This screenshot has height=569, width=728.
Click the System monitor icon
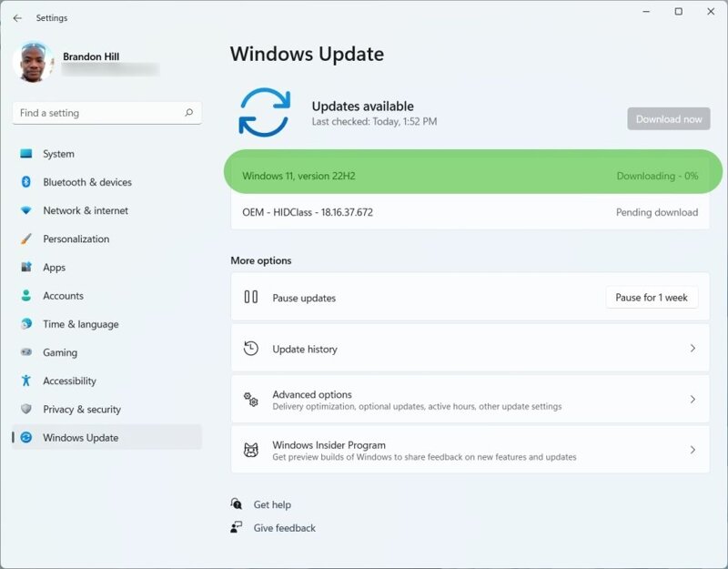[26, 153]
